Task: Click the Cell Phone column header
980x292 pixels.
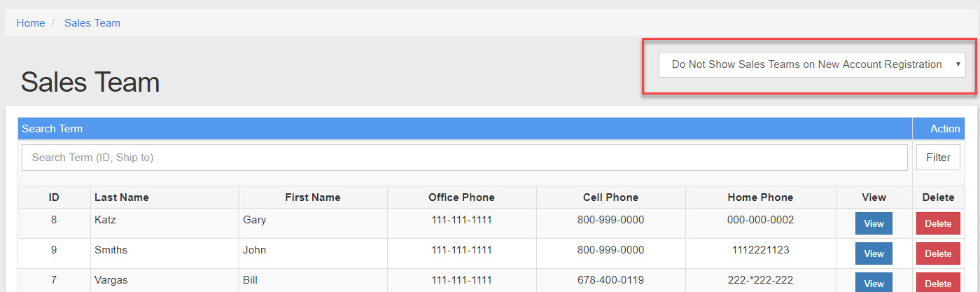Action: 610,197
